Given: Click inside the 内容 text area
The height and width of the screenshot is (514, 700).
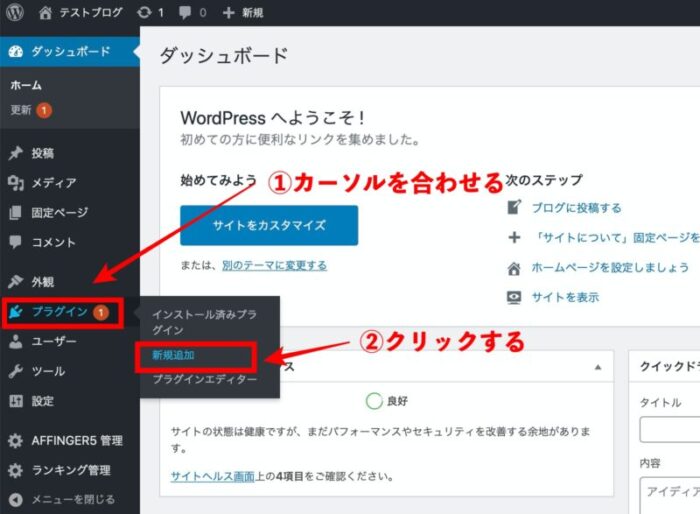Looking at the screenshot, I should point(670,495).
